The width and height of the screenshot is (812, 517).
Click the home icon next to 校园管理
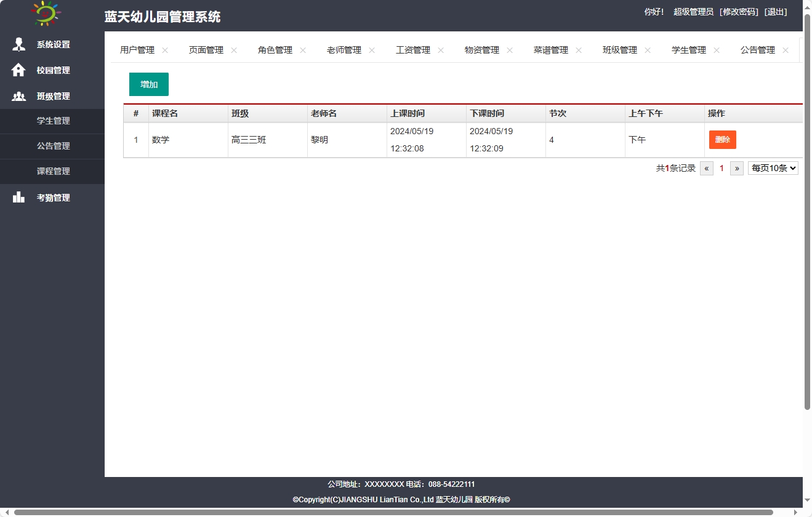18,70
